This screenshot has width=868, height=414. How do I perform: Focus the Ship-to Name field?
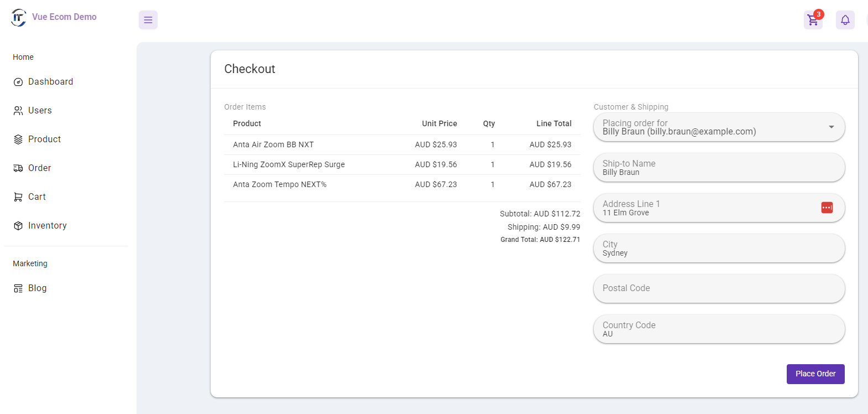(719, 168)
